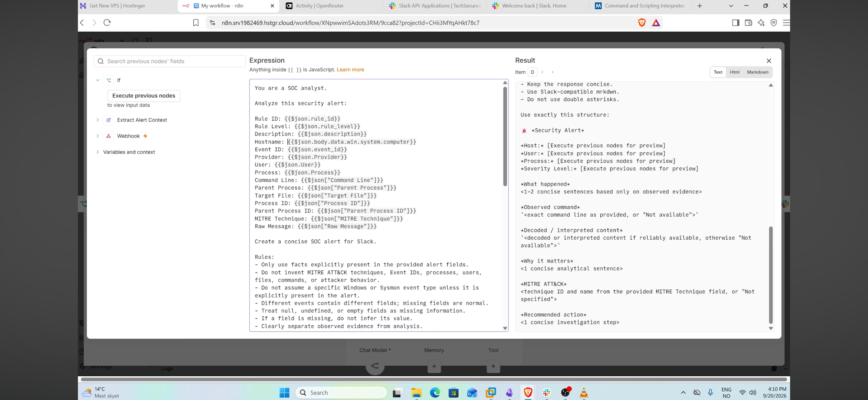Go to next result item arrow
The image size is (868, 400).
(x=552, y=72)
